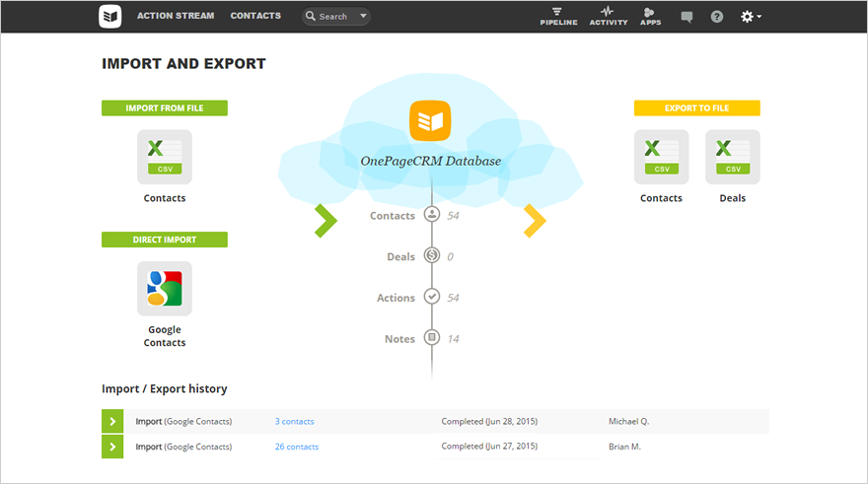Screen dimensions: 868x484
Task: Open the OnePageCRM logo home icon
Action: click(110, 16)
